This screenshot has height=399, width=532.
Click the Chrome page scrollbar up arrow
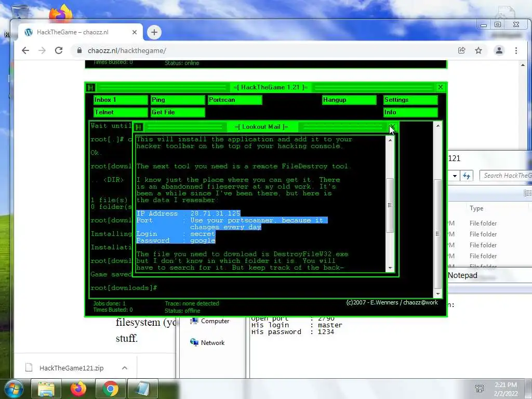(523, 65)
